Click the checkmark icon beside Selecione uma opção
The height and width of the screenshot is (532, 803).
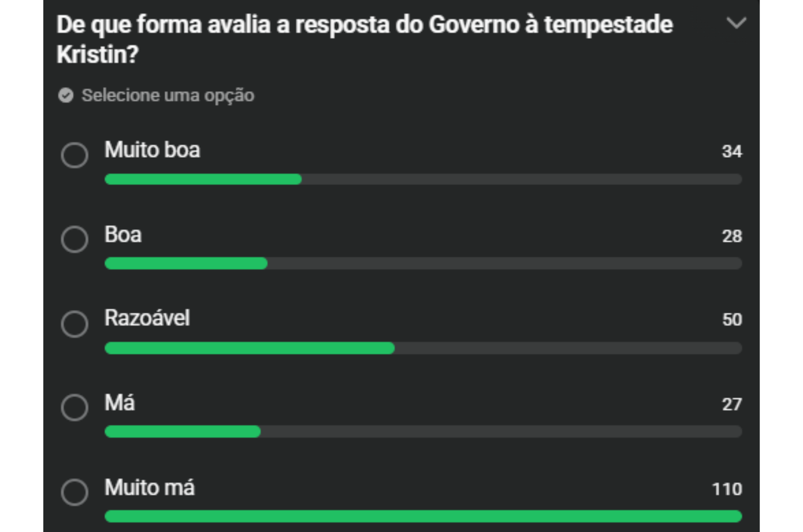[66, 96]
